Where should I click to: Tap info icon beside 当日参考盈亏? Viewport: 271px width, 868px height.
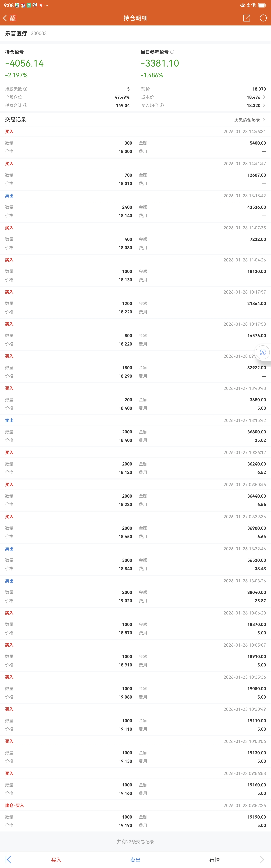pyautogui.click(x=172, y=52)
